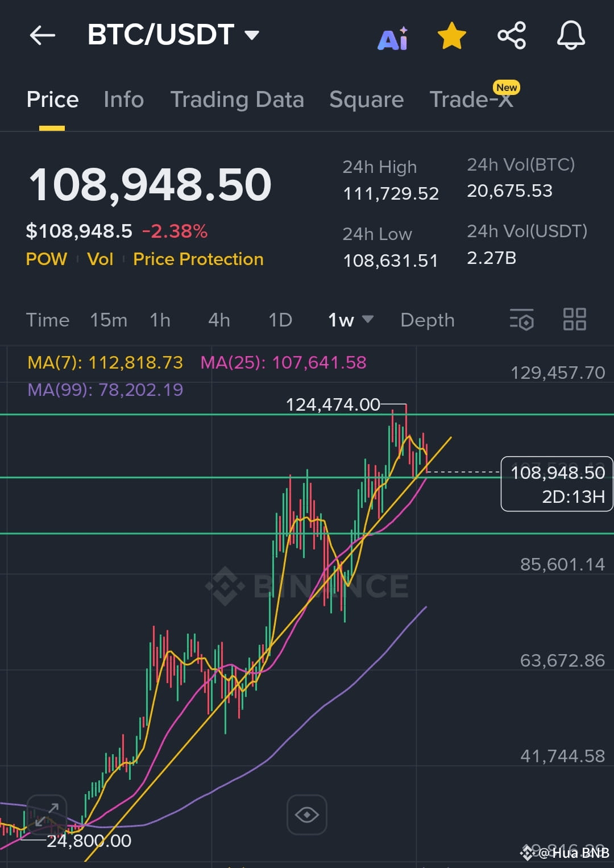Select the 15m interval
This screenshot has width=614, height=868.
109,320
